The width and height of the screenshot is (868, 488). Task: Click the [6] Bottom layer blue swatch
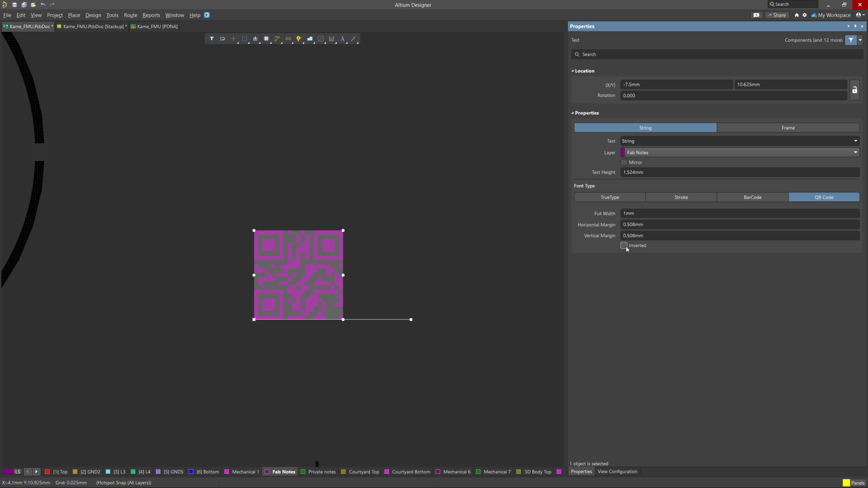(191, 472)
